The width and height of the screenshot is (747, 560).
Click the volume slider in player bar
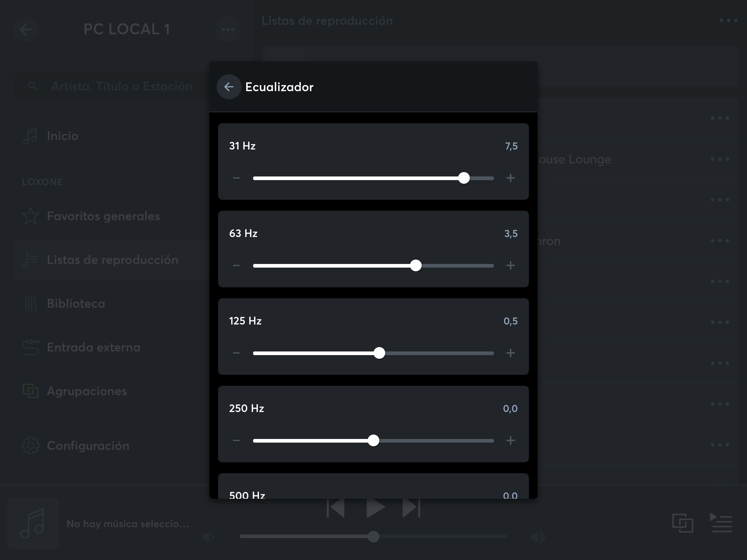pyautogui.click(x=373, y=537)
